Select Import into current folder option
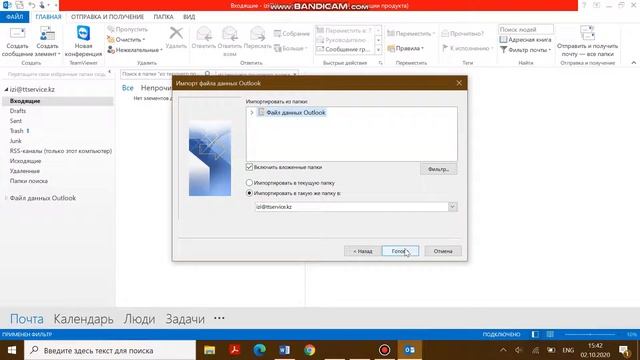 [x=249, y=183]
